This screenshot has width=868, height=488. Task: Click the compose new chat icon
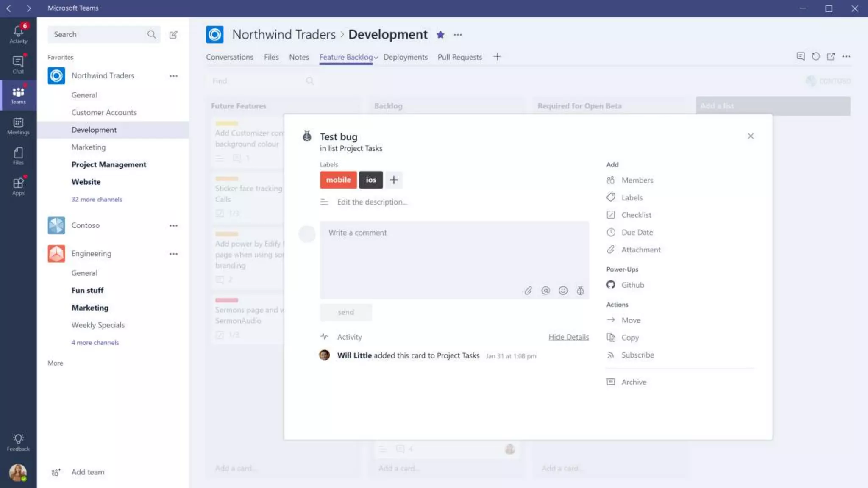click(x=173, y=35)
